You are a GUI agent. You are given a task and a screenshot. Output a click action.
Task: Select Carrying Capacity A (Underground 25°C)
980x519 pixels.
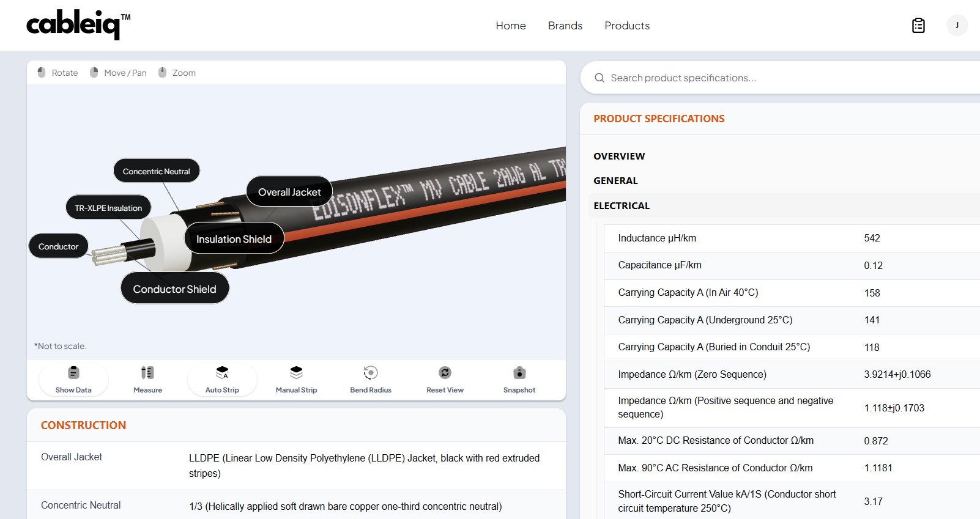tap(705, 320)
